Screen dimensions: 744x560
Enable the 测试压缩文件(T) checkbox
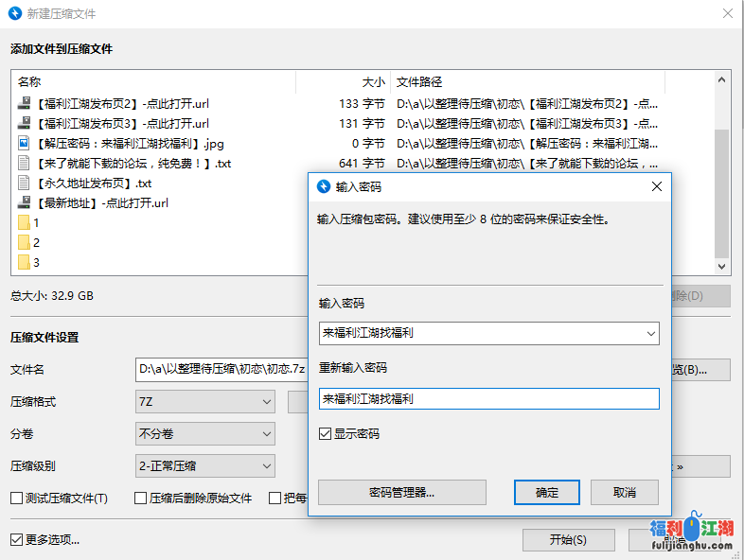pos(17,499)
